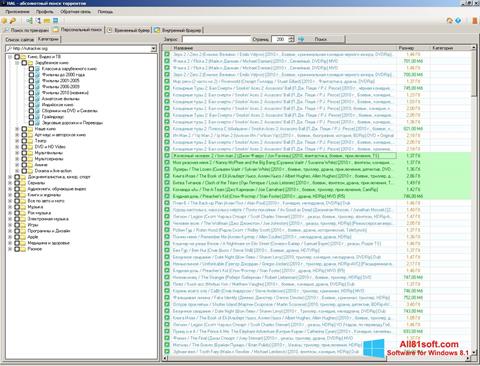Click the orange refresh icon at top right

click(x=450, y=21)
